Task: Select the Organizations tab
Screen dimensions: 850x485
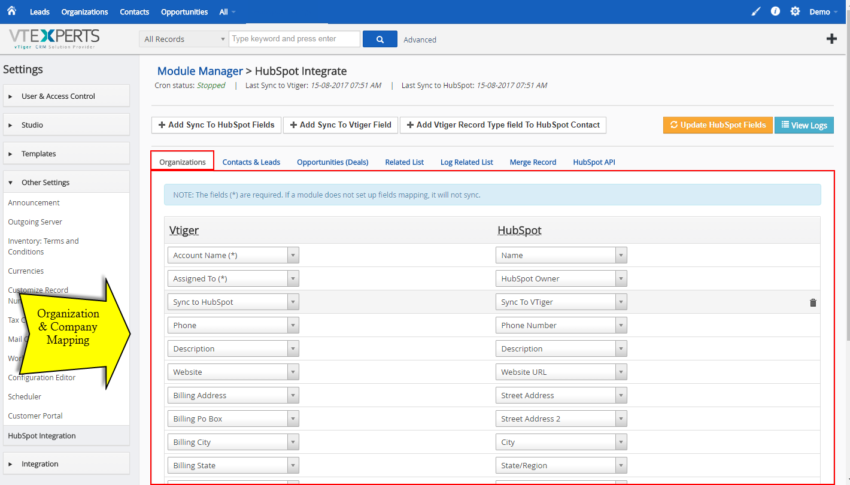Action: pyautogui.click(x=182, y=161)
